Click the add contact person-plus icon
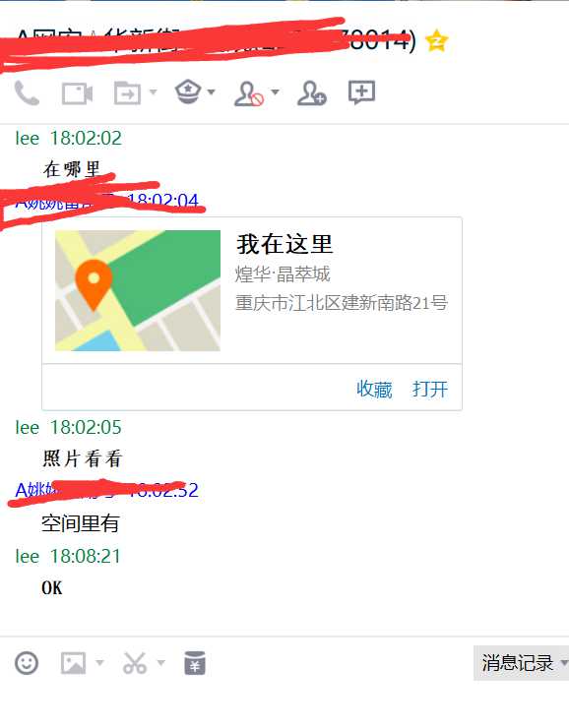Viewport: 569px width, 728px height. click(312, 93)
